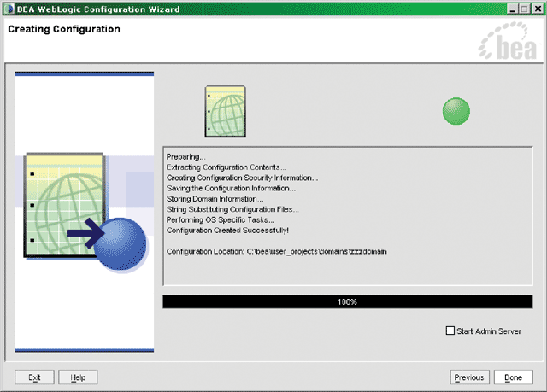Select the Configuration Created Successfully log line
The image size is (547, 392).
pos(227,231)
